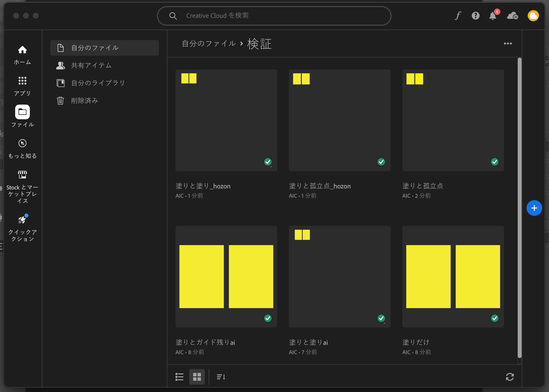Open もっと知る compass icon
Image resolution: width=549 pixels, height=392 pixels.
coord(22,149)
